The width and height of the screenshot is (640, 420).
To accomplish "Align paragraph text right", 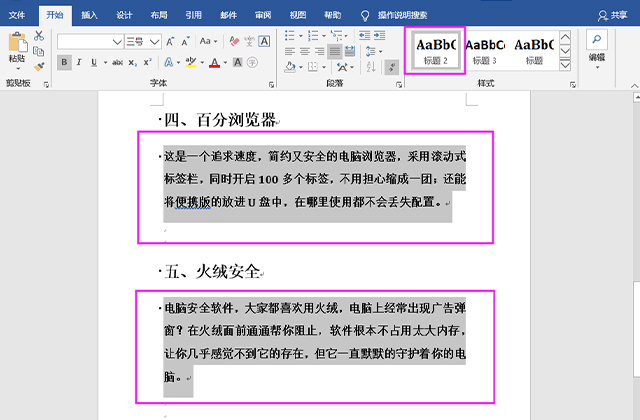I will point(320,51).
